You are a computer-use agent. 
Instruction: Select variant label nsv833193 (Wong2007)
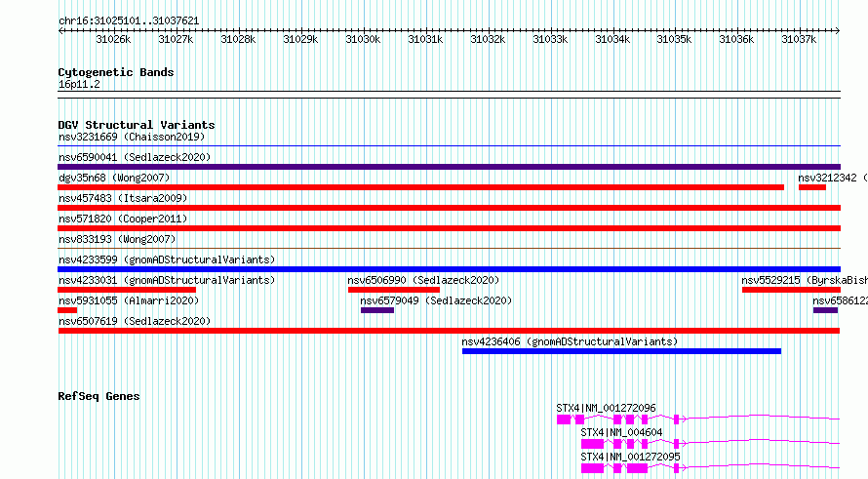click(x=117, y=239)
